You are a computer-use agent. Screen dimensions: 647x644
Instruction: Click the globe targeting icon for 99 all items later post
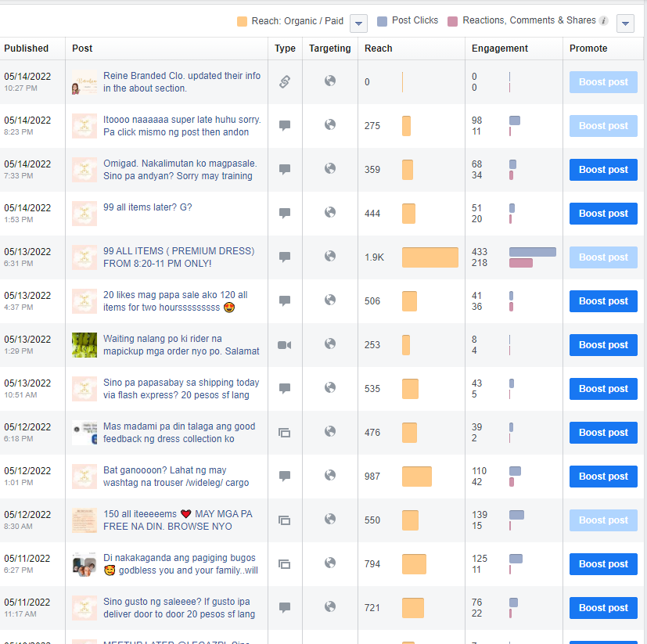tap(330, 212)
